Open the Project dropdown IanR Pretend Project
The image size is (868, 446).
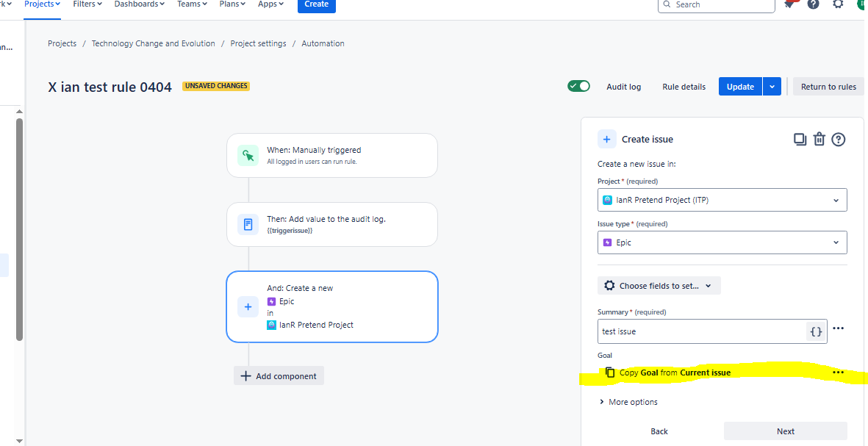722,201
